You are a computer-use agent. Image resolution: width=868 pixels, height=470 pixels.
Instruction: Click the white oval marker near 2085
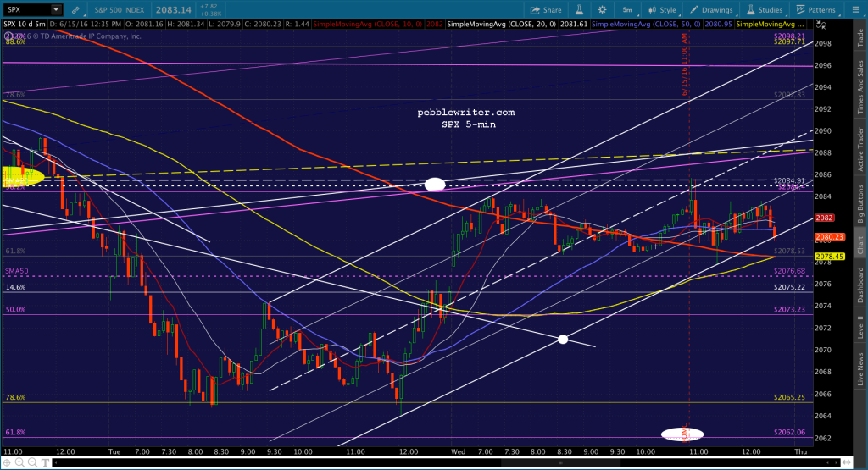[435, 185]
